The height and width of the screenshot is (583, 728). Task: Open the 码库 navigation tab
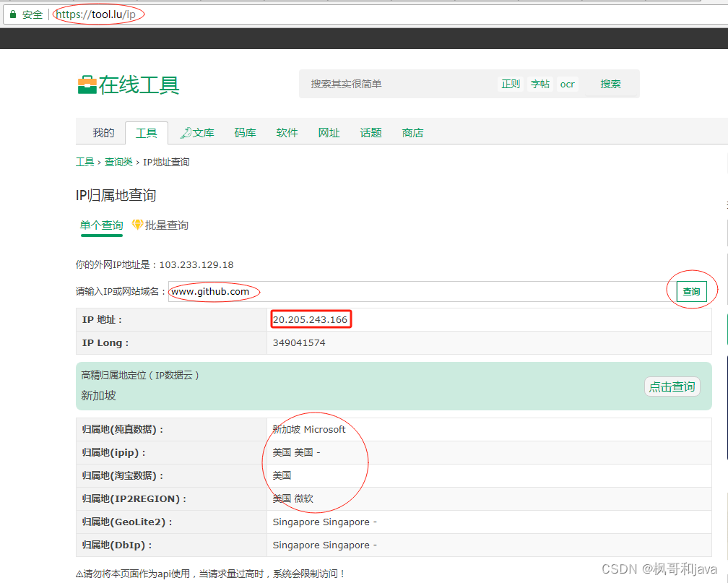point(245,133)
